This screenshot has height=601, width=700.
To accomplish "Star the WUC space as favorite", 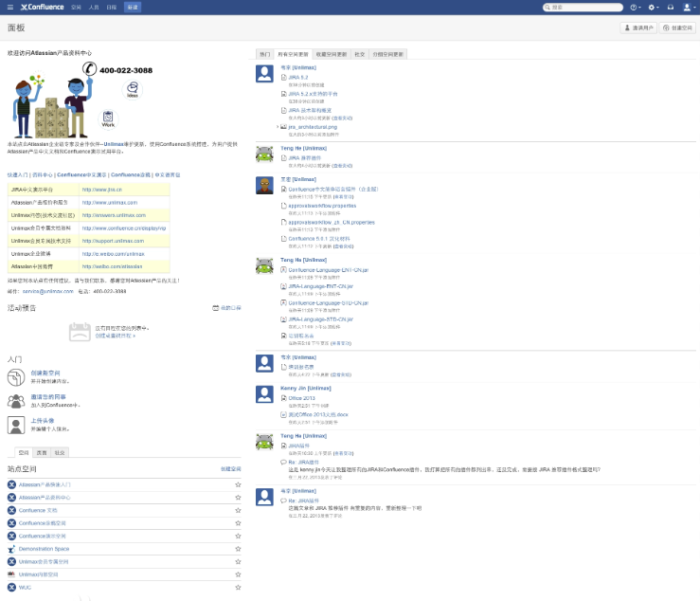I will click(x=238, y=587).
